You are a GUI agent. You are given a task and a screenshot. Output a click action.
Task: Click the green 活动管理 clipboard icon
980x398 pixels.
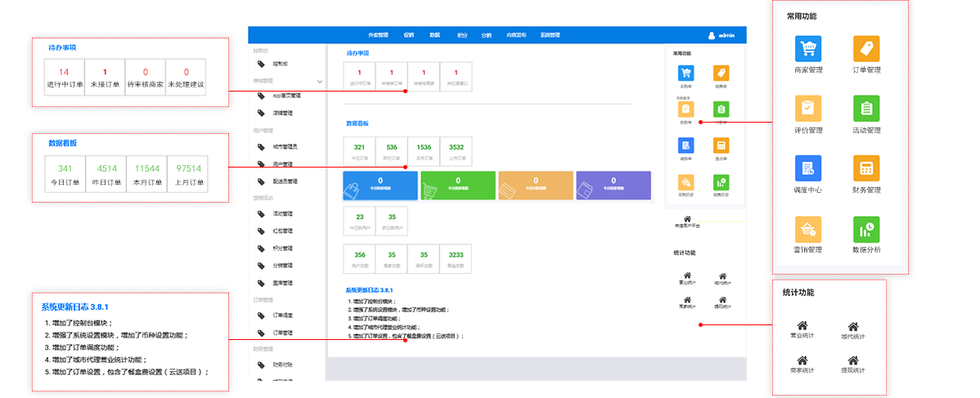coord(866,109)
